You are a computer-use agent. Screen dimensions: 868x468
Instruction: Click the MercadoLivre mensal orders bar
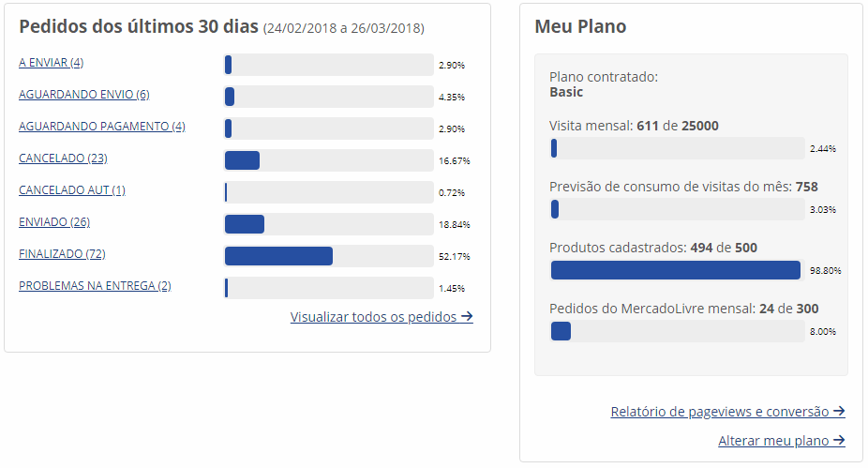677,331
